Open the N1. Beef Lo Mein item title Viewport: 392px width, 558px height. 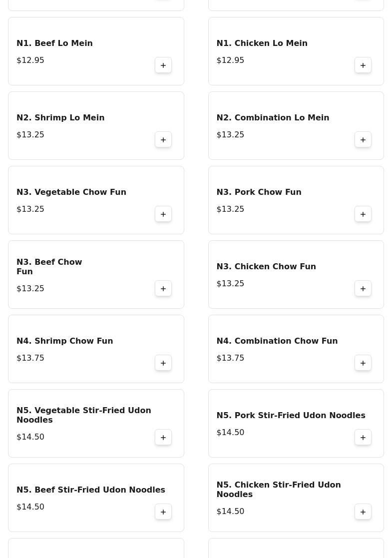pyautogui.click(x=54, y=43)
